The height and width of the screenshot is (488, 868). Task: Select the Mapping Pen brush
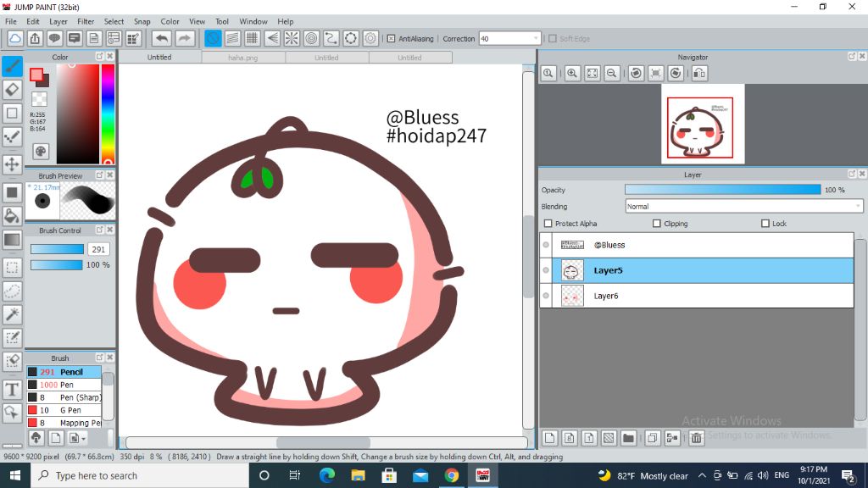tap(64, 423)
